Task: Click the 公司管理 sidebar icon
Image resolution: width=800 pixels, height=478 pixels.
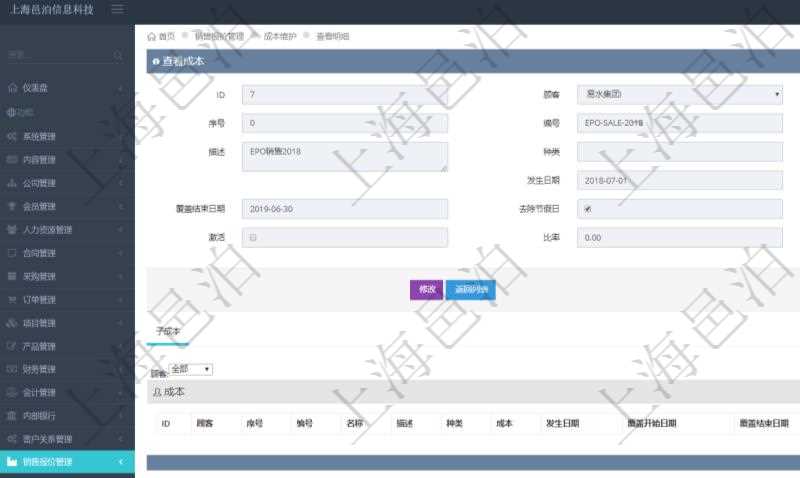Action: pyautogui.click(x=12, y=183)
